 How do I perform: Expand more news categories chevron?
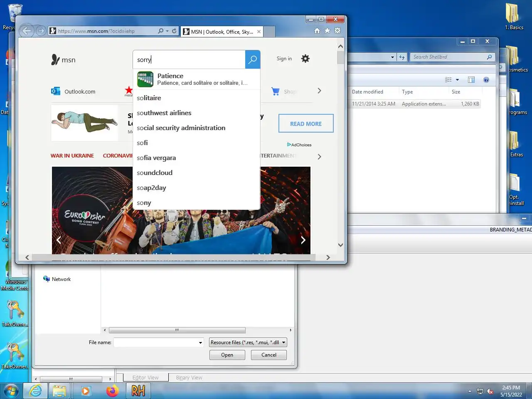coord(319,157)
